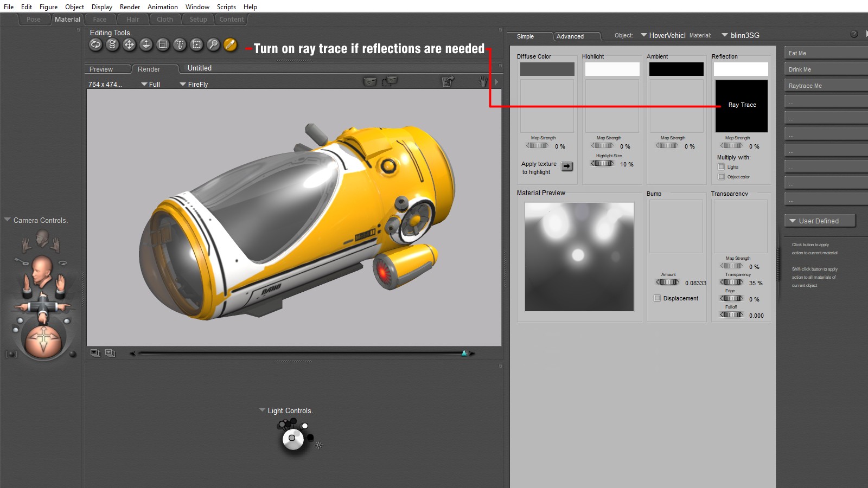Image resolution: width=868 pixels, height=488 pixels.
Task: Click the Raytrace Me button
Action: pyautogui.click(x=826, y=86)
